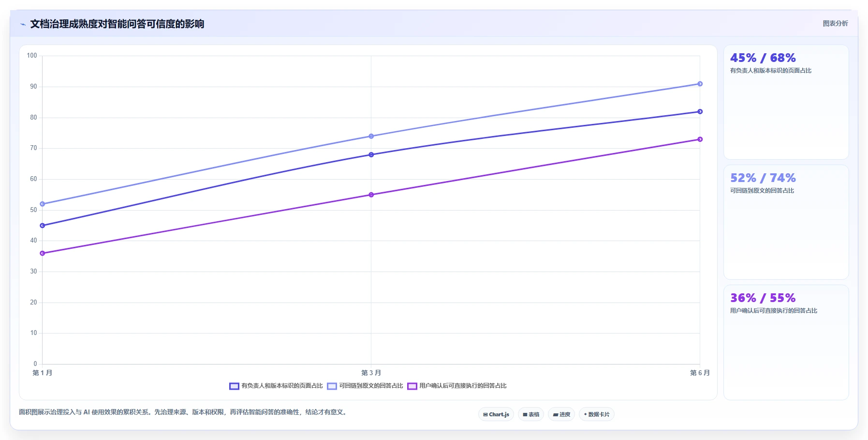This screenshot has width=868, height=440.
Task: Click the 45% / 68% stat card
Action: point(786,102)
